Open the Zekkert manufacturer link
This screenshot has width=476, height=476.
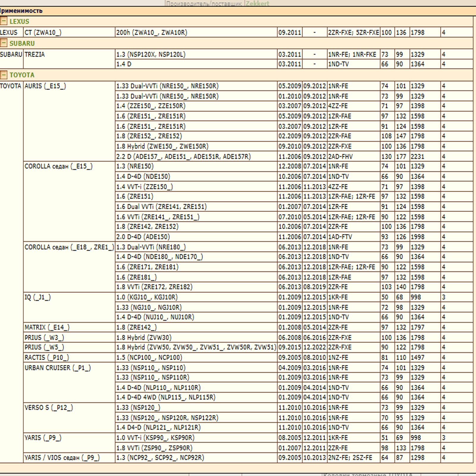pyautogui.click(x=257, y=4)
